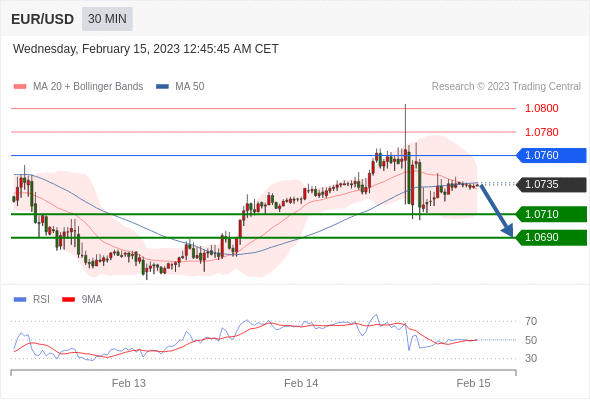Click the MA 50 legend label
590x400 pixels.
(190, 87)
